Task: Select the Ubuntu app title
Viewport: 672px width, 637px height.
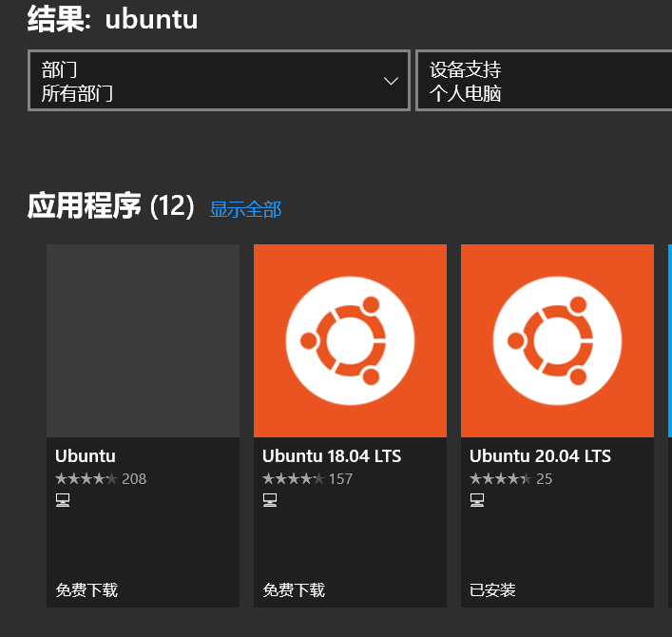Action: tap(86, 456)
